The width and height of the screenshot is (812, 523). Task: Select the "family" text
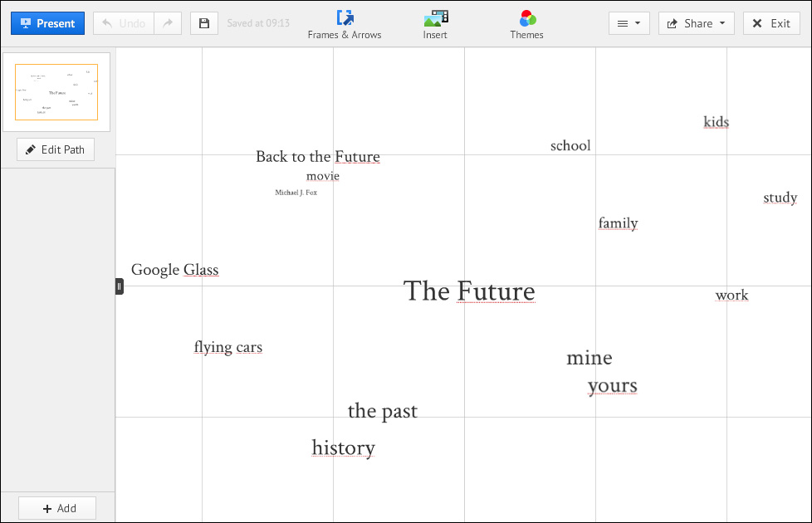point(618,223)
